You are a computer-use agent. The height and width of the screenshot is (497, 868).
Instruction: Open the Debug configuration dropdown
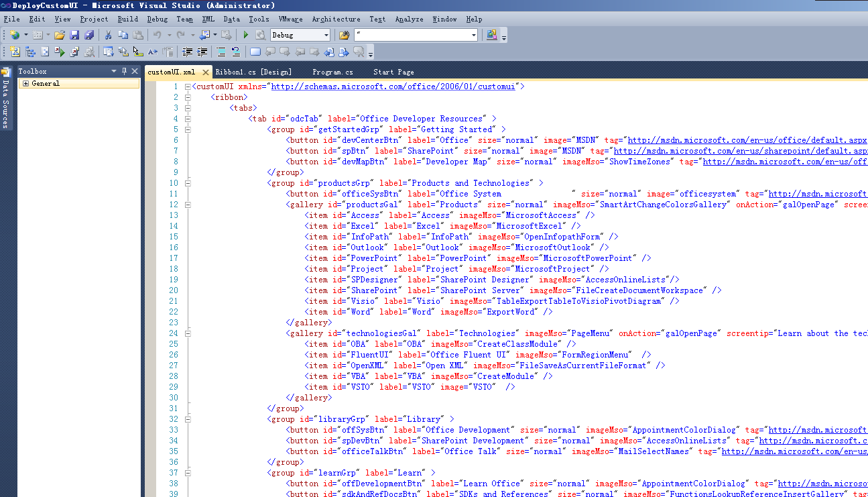pyautogui.click(x=326, y=35)
